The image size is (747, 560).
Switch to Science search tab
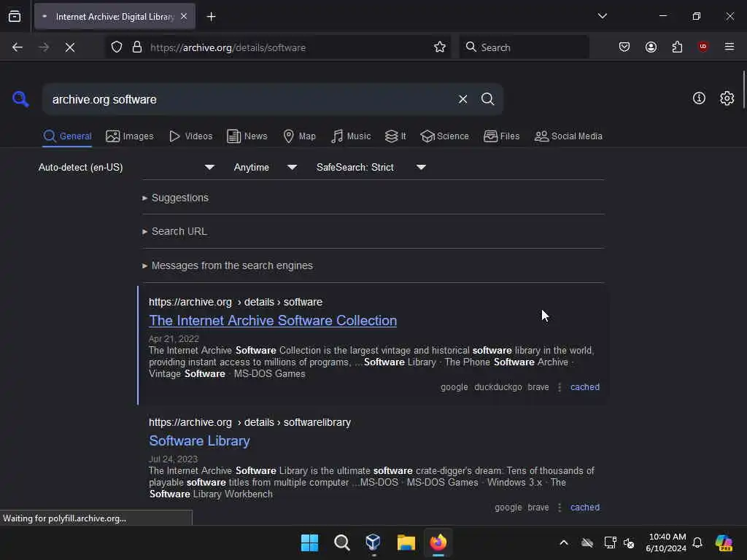[444, 136]
